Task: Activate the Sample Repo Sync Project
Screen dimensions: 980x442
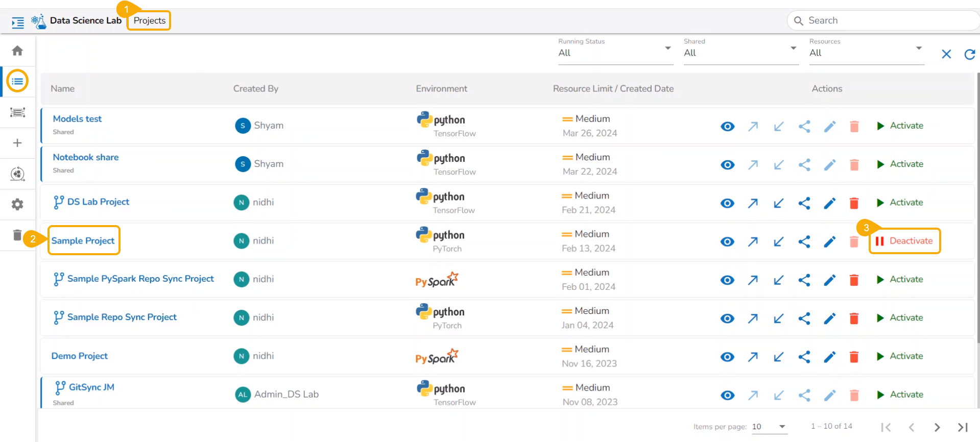Action: [900, 318]
